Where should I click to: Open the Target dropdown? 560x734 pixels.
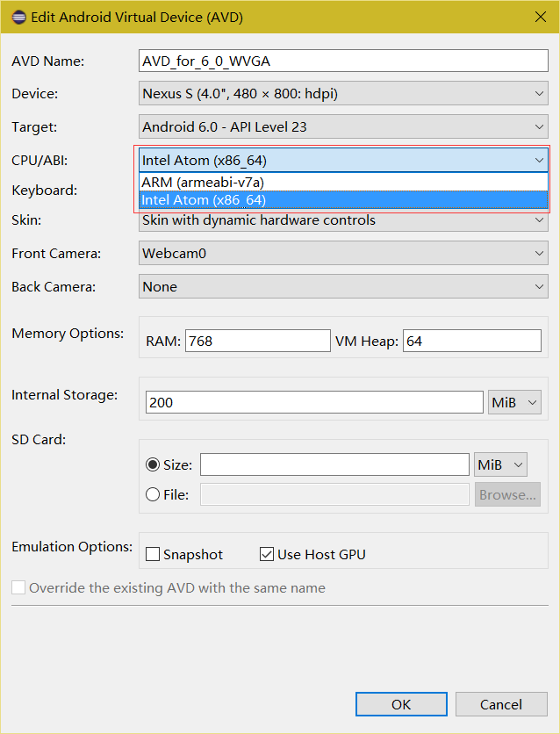pos(343,126)
